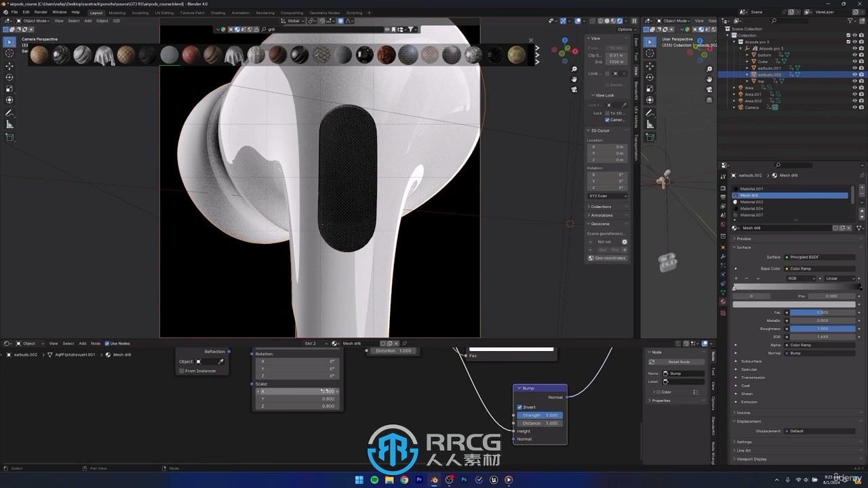
Task: Open Chrome from the Windows taskbar
Action: (404, 480)
